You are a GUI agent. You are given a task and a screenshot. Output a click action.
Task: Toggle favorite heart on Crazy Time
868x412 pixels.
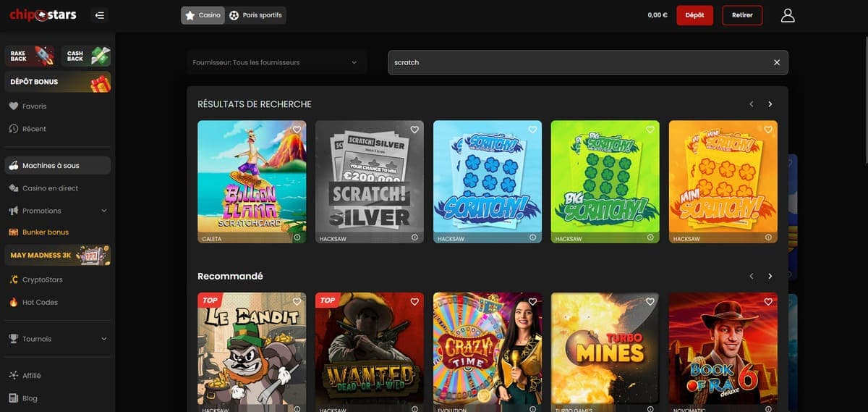(532, 302)
